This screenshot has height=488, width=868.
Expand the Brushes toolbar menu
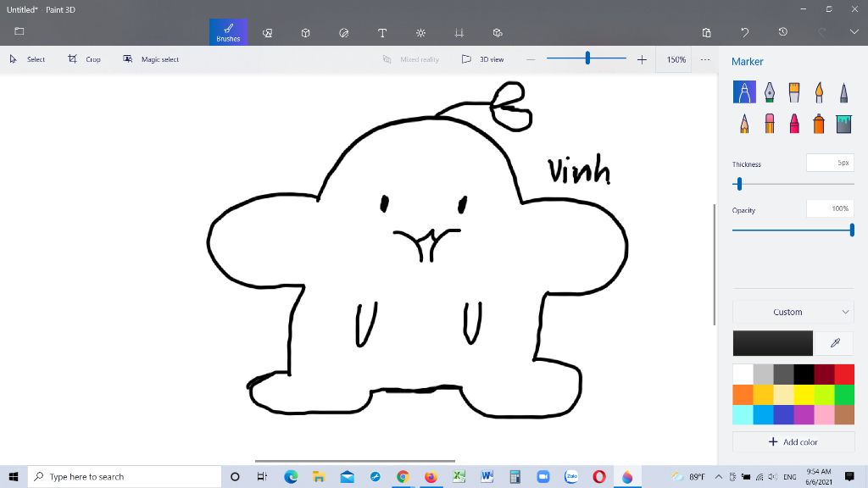point(227,32)
